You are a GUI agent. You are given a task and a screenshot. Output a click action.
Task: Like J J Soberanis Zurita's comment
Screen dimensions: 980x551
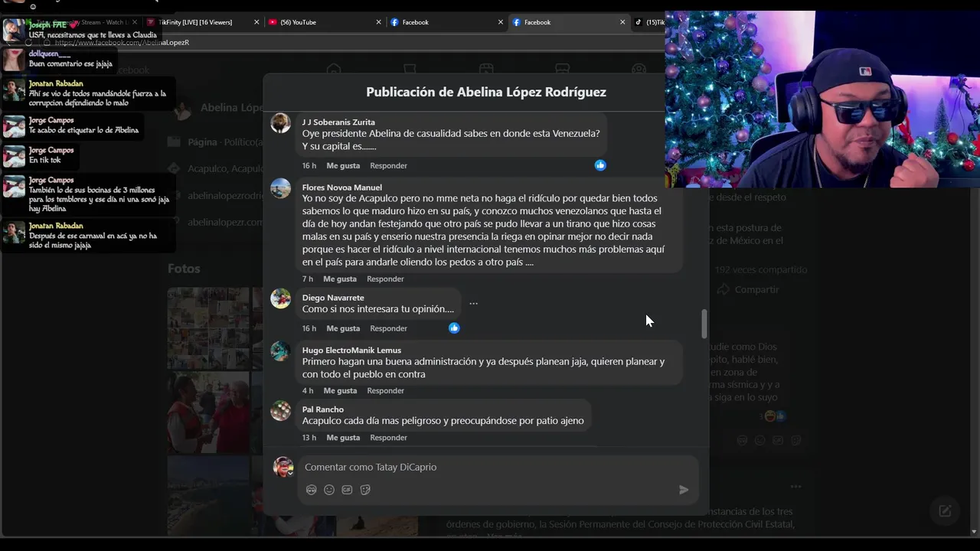[x=343, y=165]
